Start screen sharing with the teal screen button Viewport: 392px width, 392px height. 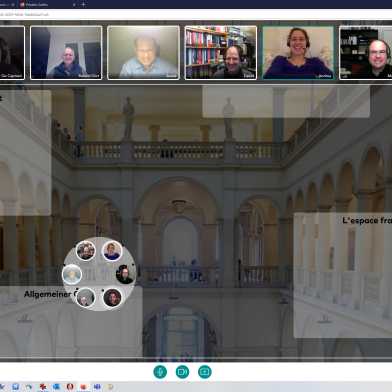tap(205, 372)
